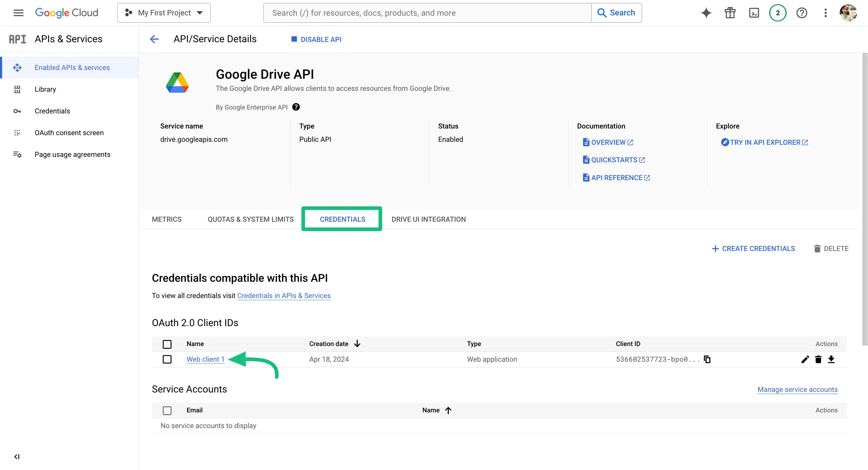Image resolution: width=868 pixels, height=470 pixels.
Task: Activate Cloud Shell terminal icon
Action: (x=754, y=13)
